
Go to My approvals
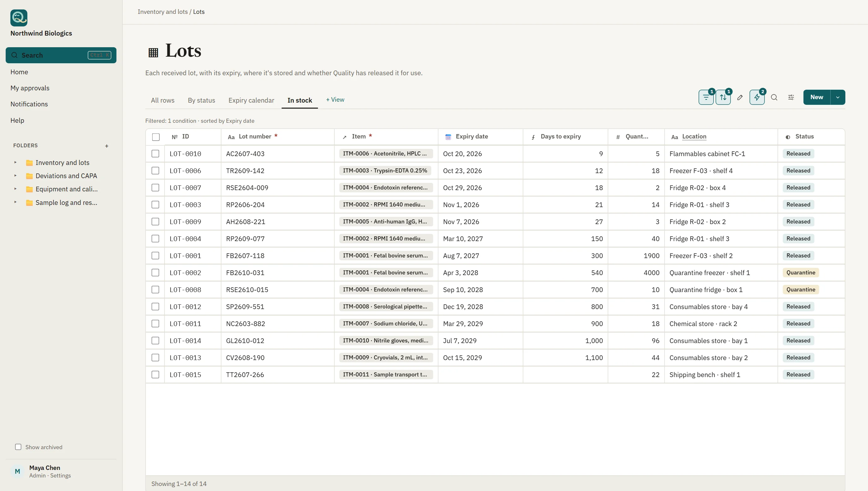pos(30,88)
